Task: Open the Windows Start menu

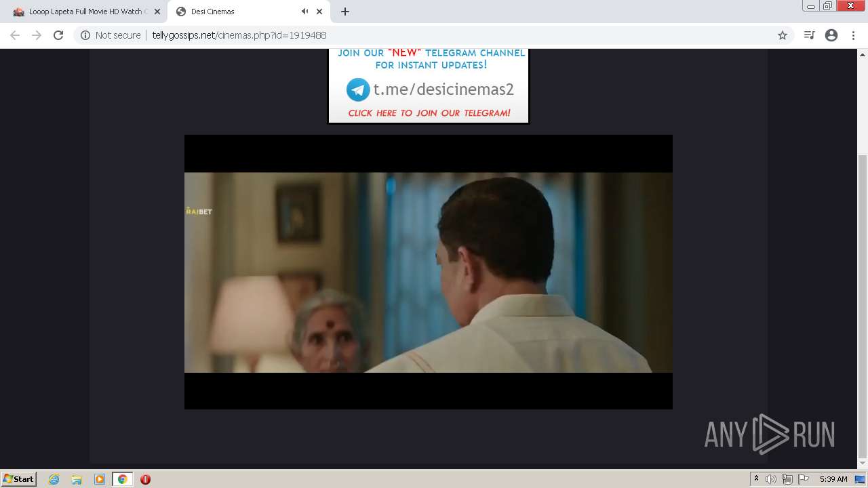Action: pyautogui.click(x=18, y=479)
